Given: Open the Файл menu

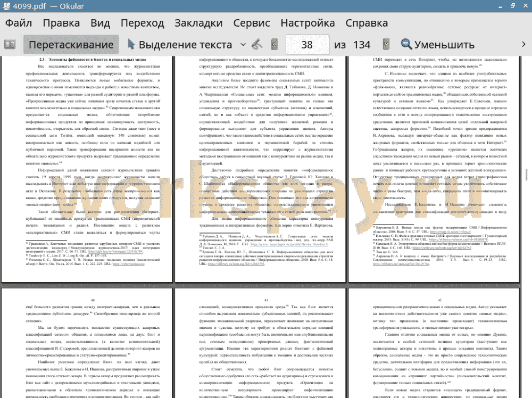Looking at the screenshot, I should [19, 23].
